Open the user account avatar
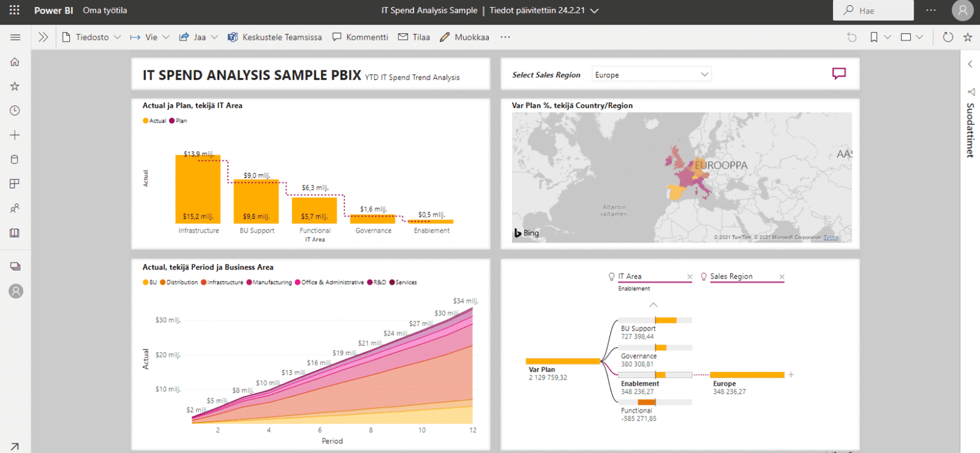This screenshot has width=980, height=453. (x=962, y=10)
